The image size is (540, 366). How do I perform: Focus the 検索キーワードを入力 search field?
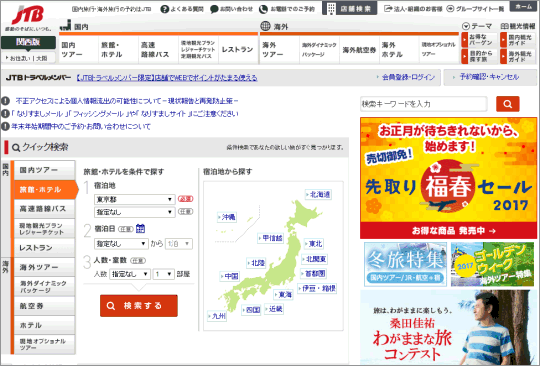[424, 104]
